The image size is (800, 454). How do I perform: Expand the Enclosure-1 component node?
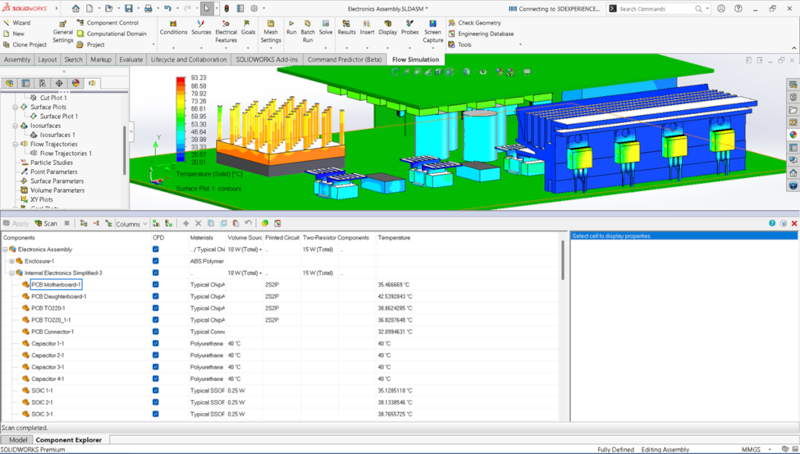point(12,260)
